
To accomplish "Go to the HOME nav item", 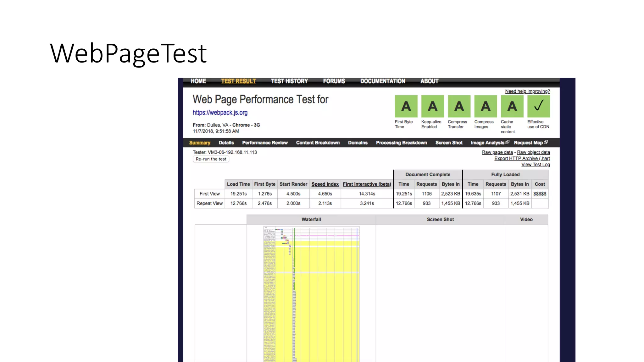I will pos(198,81).
